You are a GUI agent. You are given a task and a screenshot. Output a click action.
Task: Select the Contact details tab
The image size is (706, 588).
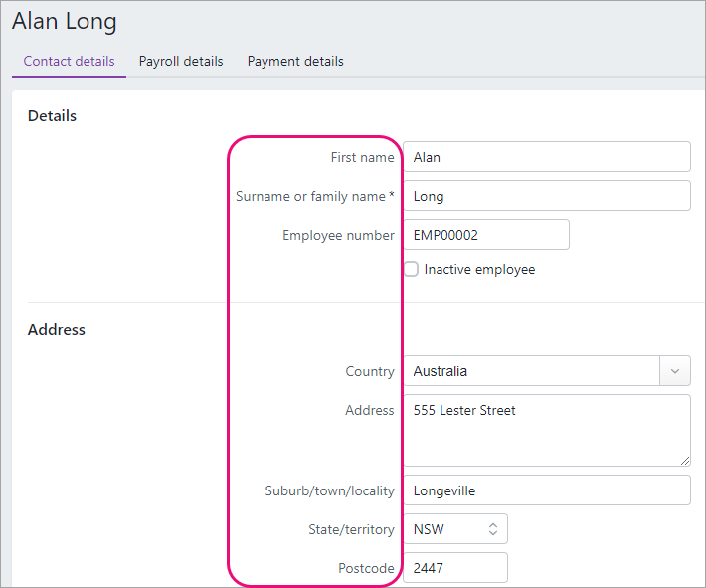tap(69, 61)
